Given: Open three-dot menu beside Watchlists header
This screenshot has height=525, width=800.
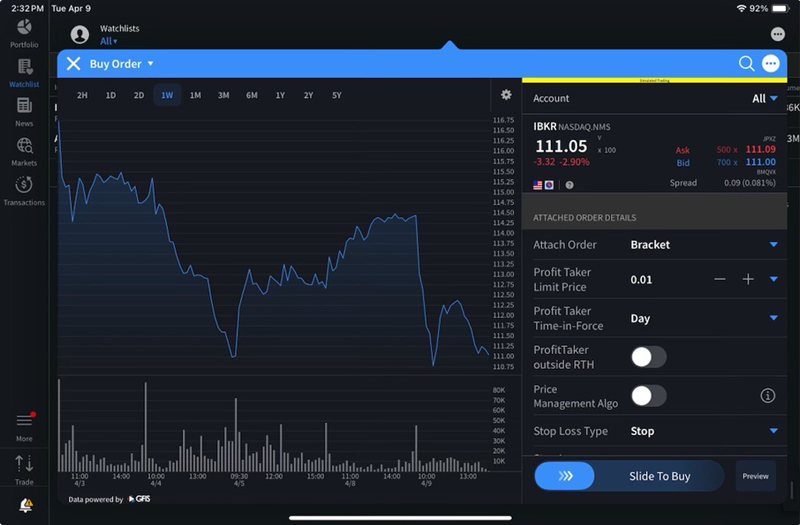Looking at the screenshot, I should tap(778, 34).
